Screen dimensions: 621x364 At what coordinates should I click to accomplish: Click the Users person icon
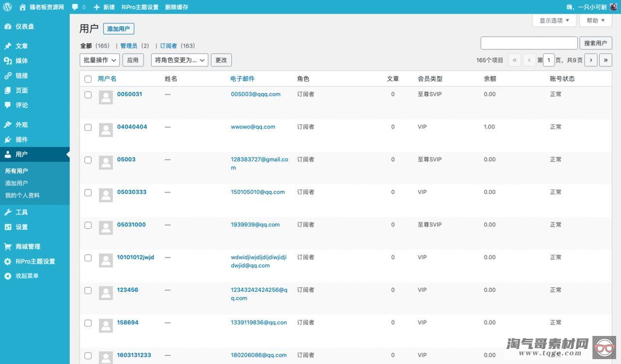point(8,154)
